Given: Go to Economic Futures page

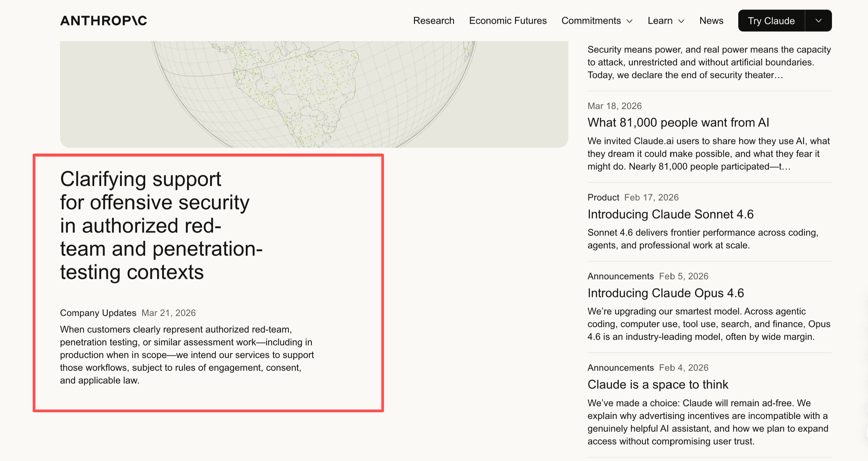Looking at the screenshot, I should (508, 21).
